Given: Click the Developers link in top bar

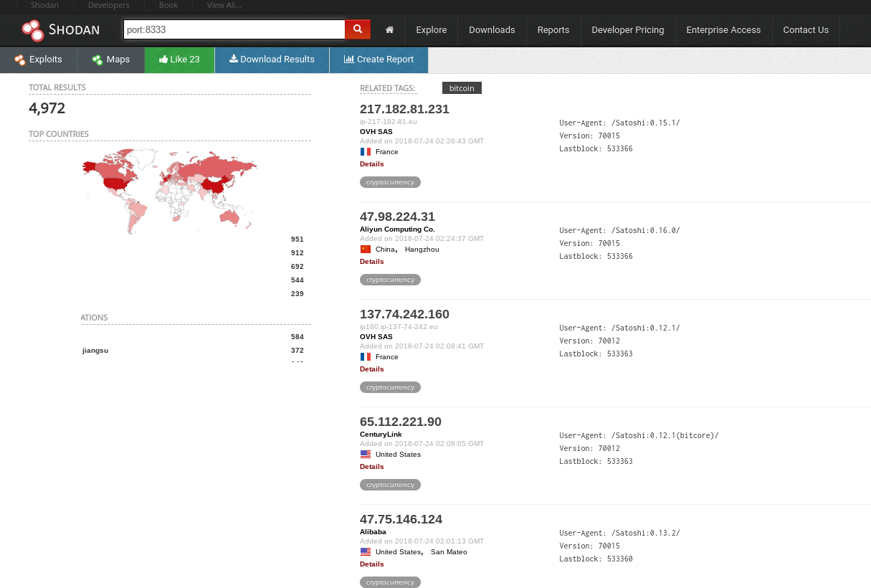Looking at the screenshot, I should pos(109,5).
